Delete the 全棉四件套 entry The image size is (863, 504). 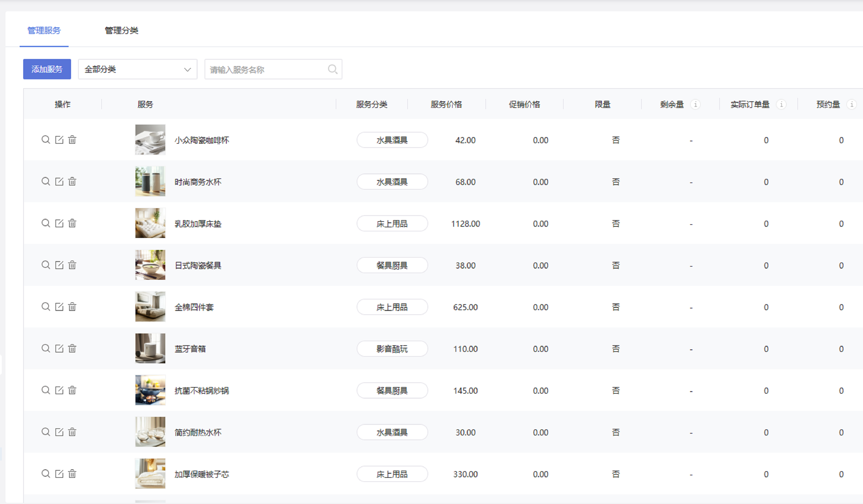click(72, 307)
